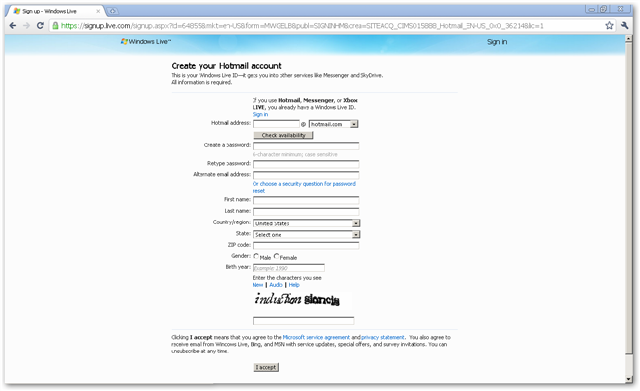The width and height of the screenshot is (640, 391).
Task: Go back with the browser back arrow
Action: point(13,26)
